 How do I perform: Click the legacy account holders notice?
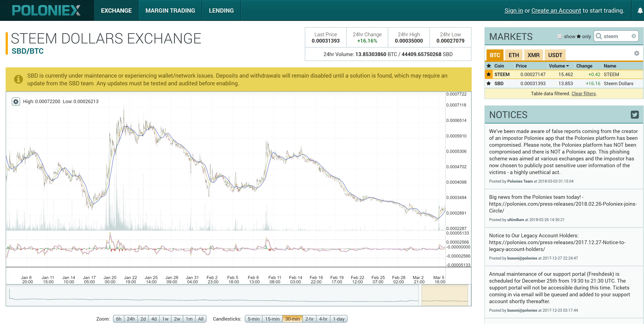tap(557, 242)
